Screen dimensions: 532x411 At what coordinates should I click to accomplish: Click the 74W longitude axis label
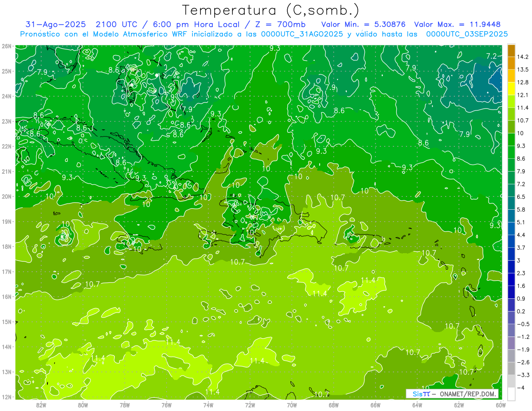pyautogui.click(x=208, y=405)
